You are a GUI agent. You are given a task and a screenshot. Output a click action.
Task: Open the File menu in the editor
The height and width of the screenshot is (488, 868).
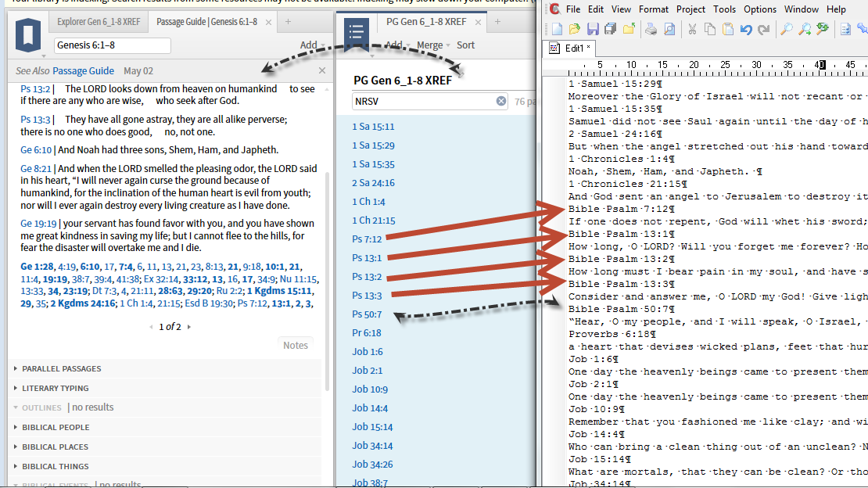[x=573, y=9]
